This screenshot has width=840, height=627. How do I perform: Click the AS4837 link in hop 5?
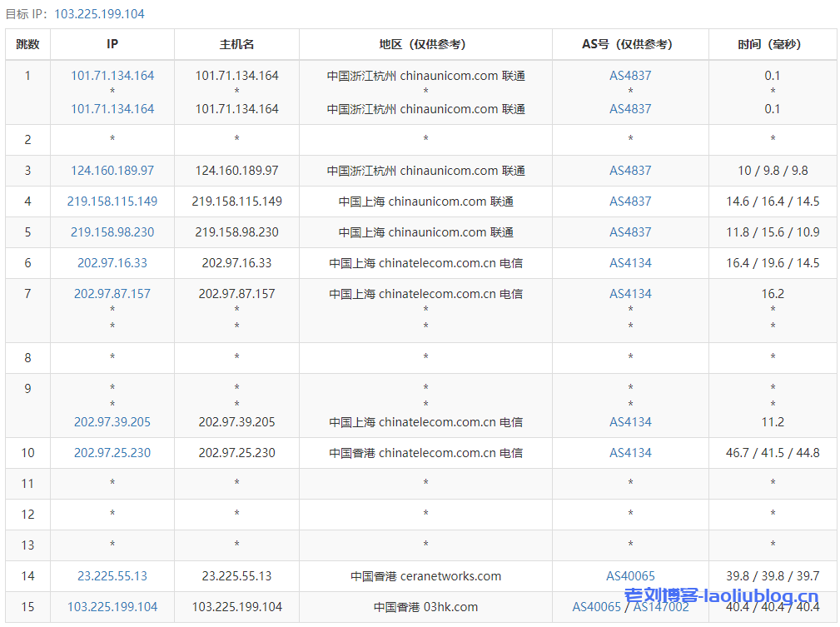(630, 232)
